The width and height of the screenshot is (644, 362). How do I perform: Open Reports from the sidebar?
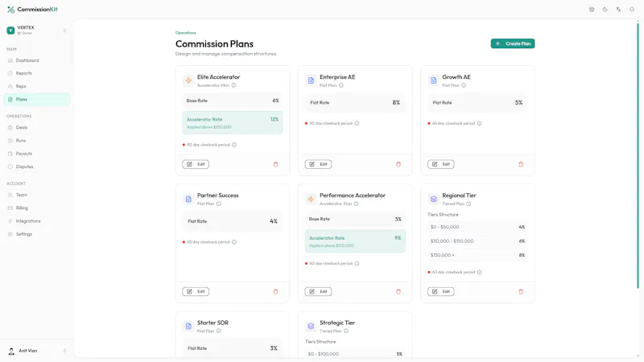pyautogui.click(x=36, y=73)
